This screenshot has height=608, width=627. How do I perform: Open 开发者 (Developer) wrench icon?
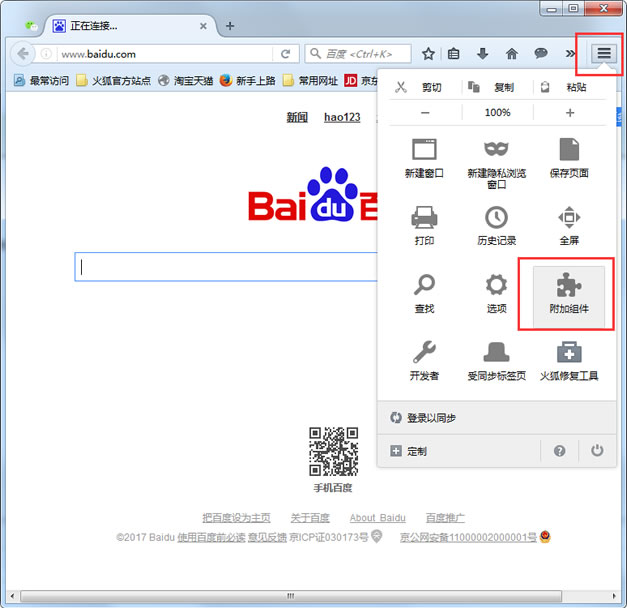424,353
